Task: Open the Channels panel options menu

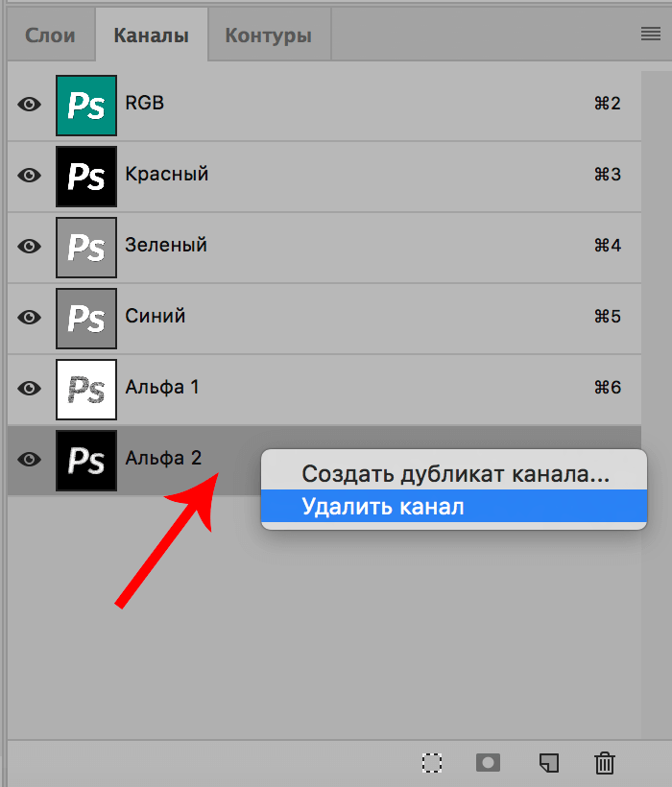Action: [x=650, y=34]
